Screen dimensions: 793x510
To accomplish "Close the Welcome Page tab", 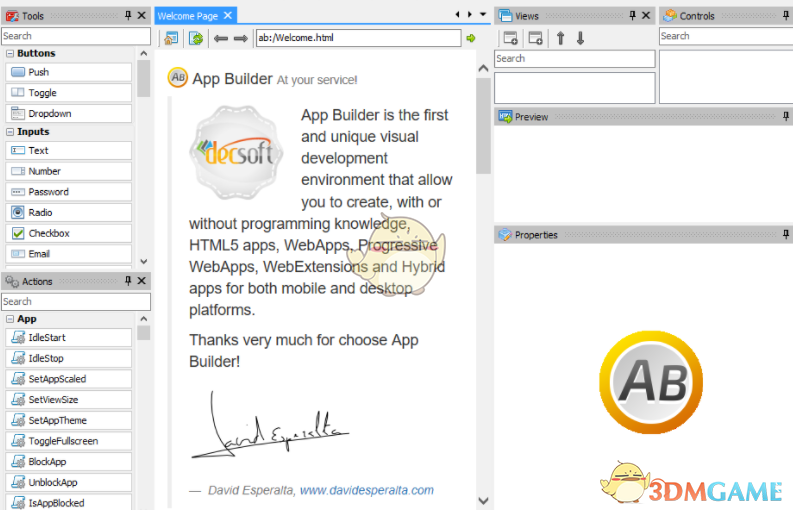I will tap(228, 16).
